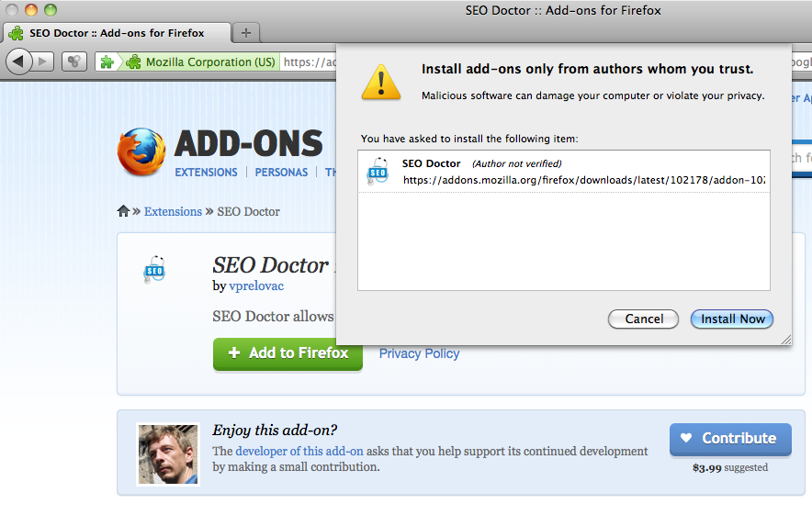812x515 pixels.
Task: Grab the dialog resize handle corner
Action: [785, 340]
